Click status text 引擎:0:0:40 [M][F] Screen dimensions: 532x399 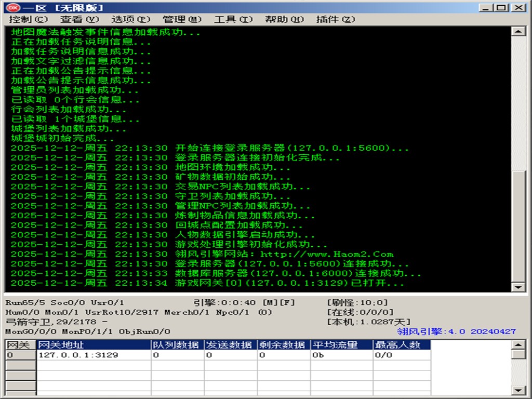(244, 302)
